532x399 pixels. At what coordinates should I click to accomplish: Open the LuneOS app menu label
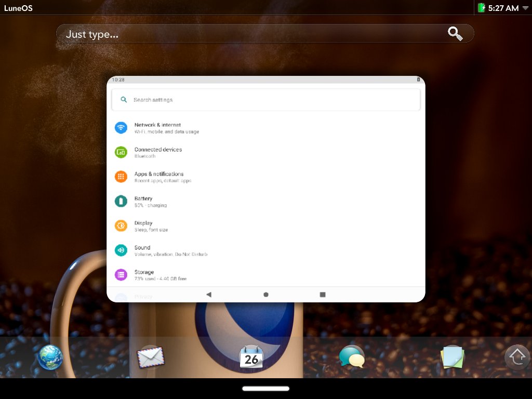point(18,8)
